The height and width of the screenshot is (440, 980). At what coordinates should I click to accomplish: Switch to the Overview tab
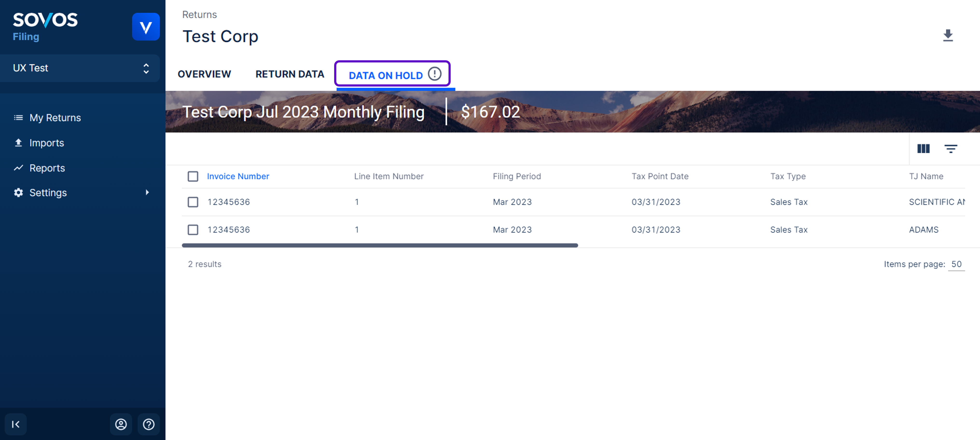point(204,74)
